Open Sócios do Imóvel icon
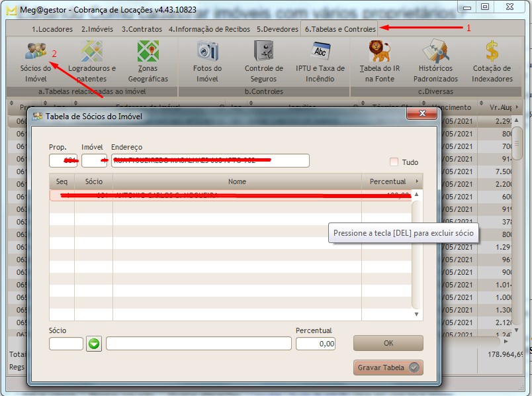The image size is (532, 396). coord(35,52)
